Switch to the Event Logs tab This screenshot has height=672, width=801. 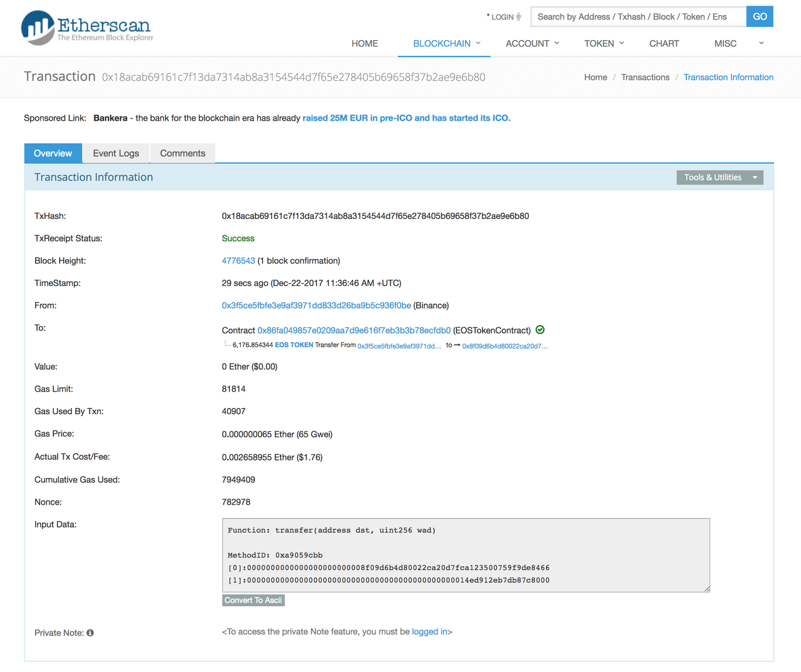(116, 153)
